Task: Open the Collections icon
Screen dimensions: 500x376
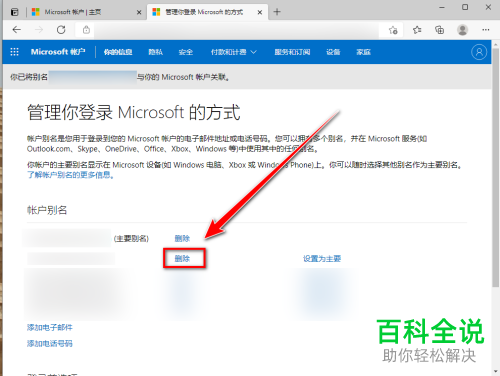Action: 439,30
